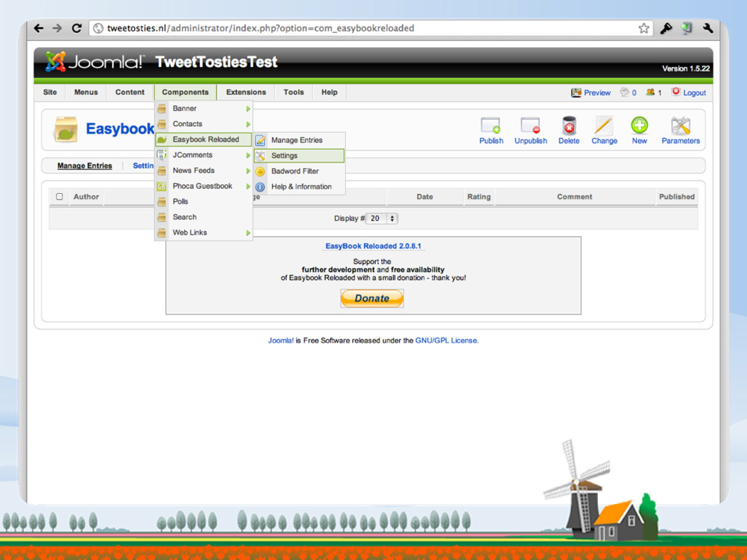Click the green New plus icon
747x560 pixels.
pos(639,126)
